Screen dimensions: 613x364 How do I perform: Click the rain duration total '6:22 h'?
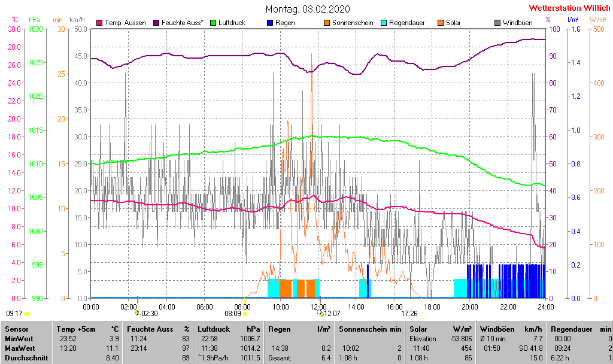[x=560, y=357]
